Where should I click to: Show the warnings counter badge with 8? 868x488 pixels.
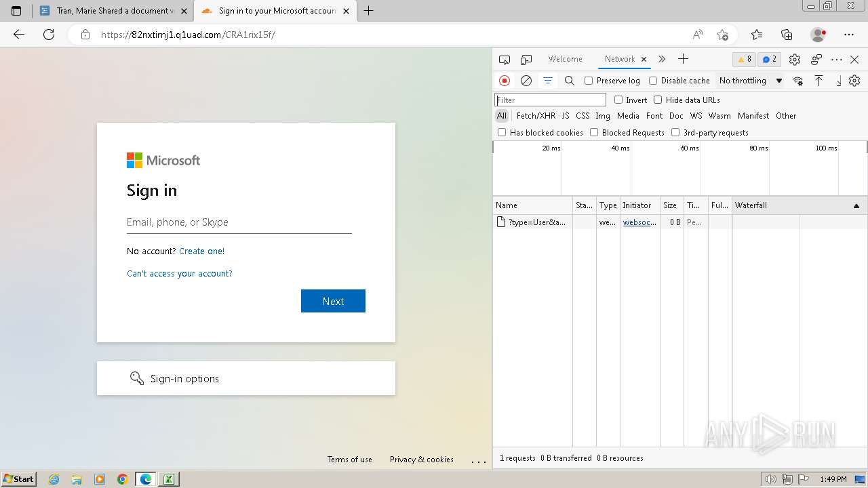(745, 60)
